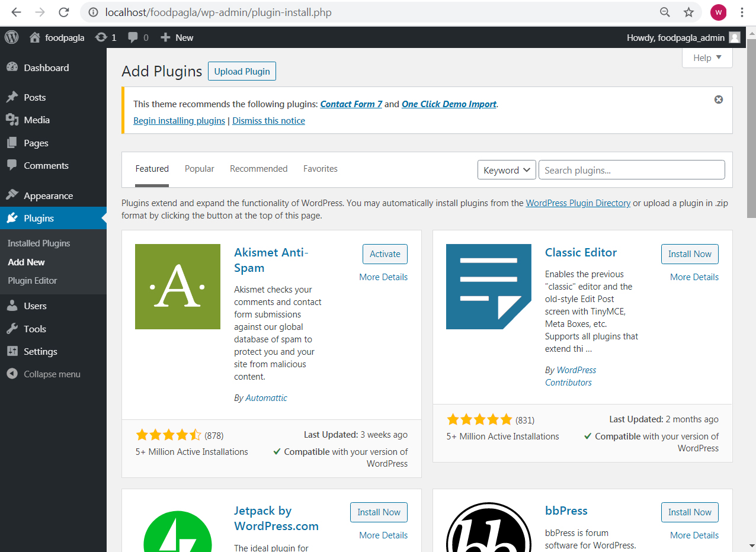
Task: View More Details for Classic Editor
Action: pyautogui.click(x=694, y=277)
